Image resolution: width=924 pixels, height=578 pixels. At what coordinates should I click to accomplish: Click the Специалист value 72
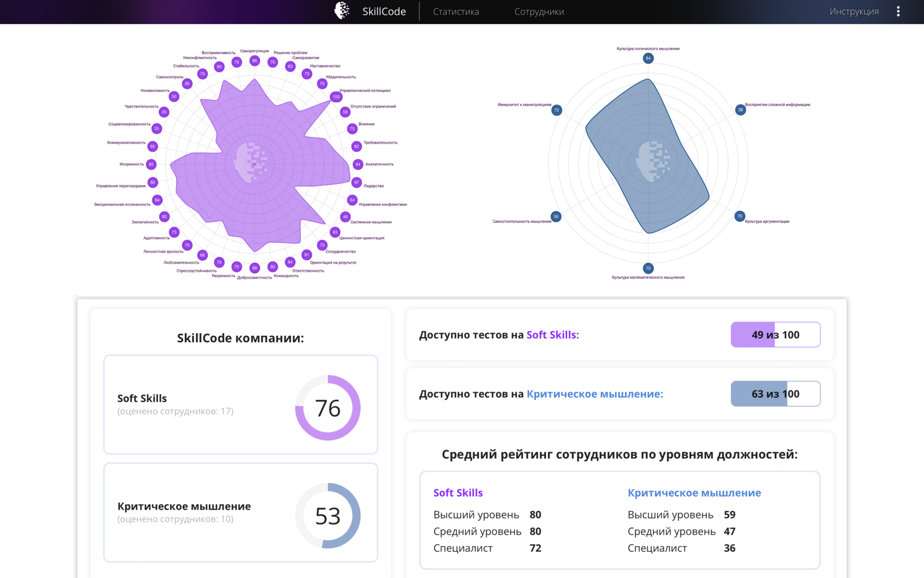click(536, 548)
